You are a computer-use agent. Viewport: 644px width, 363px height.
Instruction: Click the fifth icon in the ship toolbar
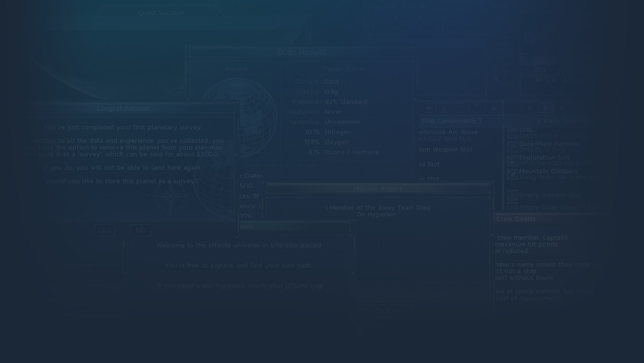click(x=494, y=108)
